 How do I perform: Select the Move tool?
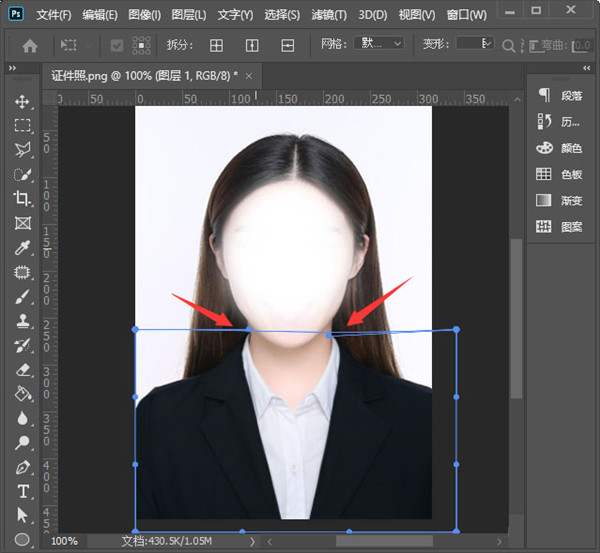pyautogui.click(x=22, y=102)
